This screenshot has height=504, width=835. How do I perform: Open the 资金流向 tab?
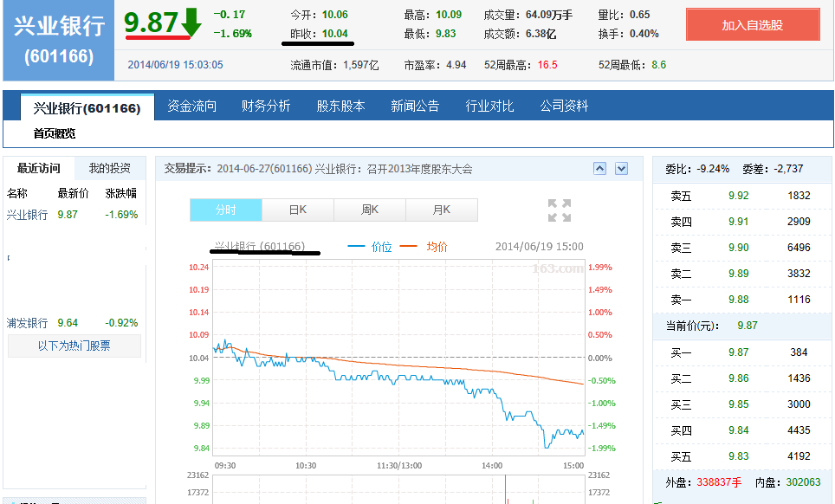191,106
